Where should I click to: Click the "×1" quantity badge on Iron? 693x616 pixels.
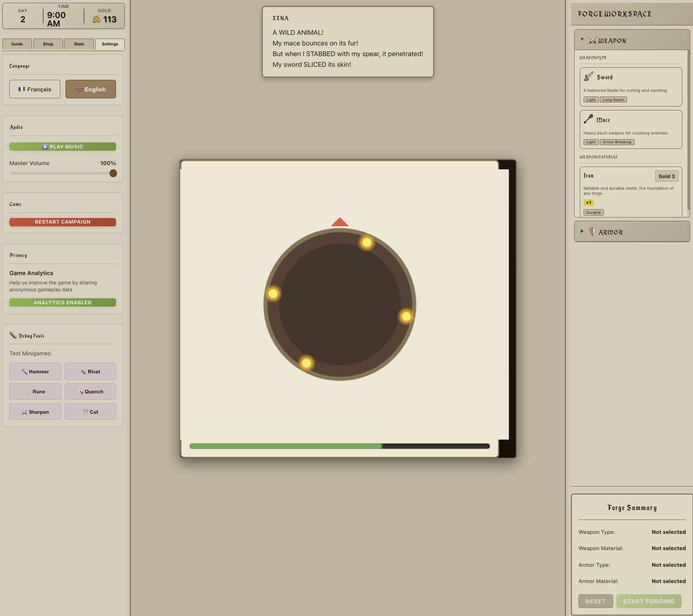(x=589, y=203)
